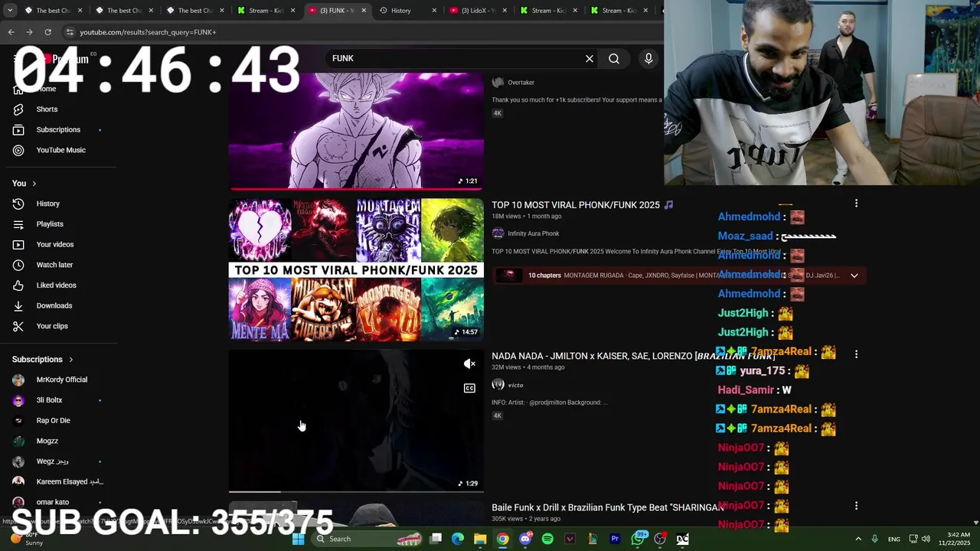View site information icon in address bar
The image size is (980, 551).
click(x=70, y=32)
